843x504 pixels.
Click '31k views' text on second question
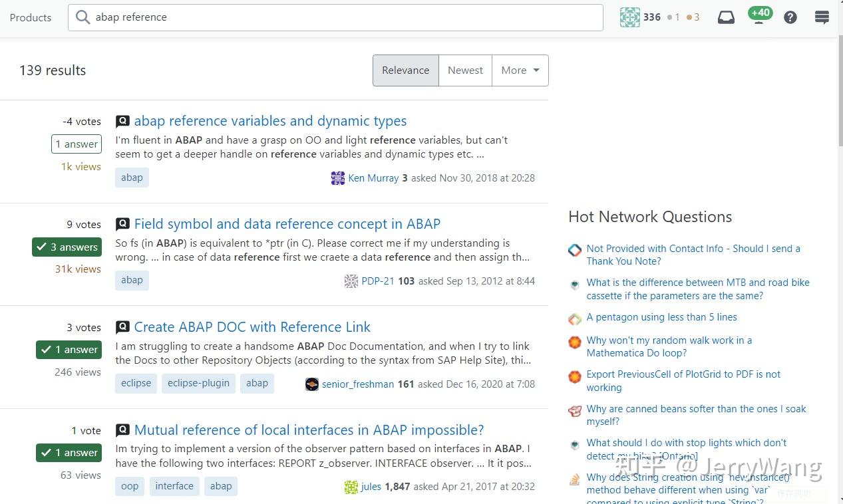click(78, 269)
